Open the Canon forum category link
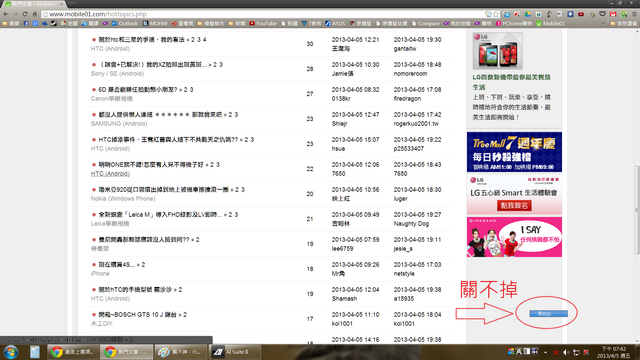This screenshot has height=360, width=640. coord(111,99)
